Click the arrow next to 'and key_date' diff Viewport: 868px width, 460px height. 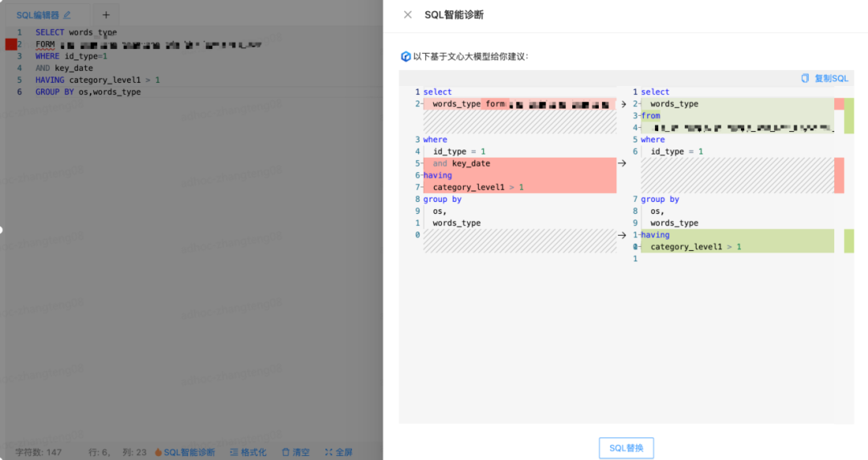[621, 163]
